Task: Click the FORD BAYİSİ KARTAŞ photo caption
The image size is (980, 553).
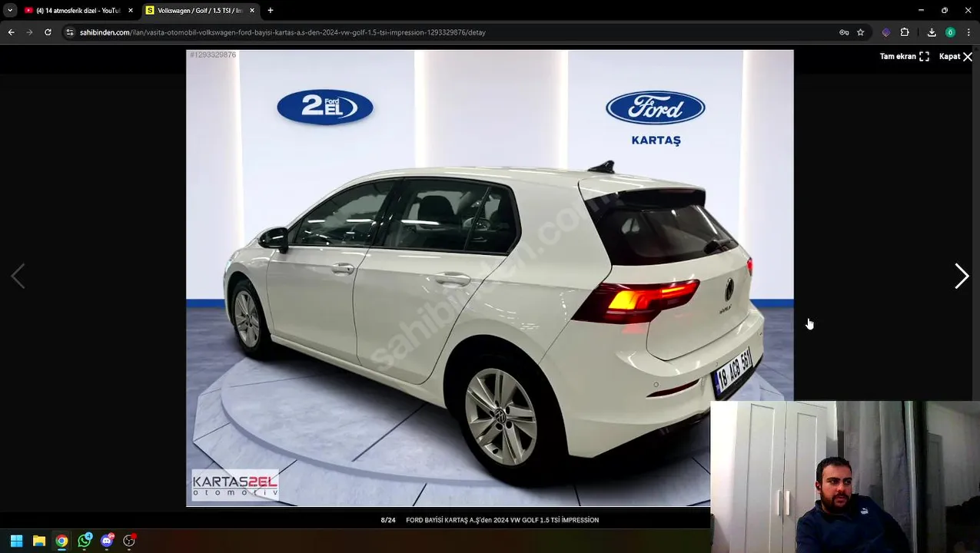Action: (502, 520)
